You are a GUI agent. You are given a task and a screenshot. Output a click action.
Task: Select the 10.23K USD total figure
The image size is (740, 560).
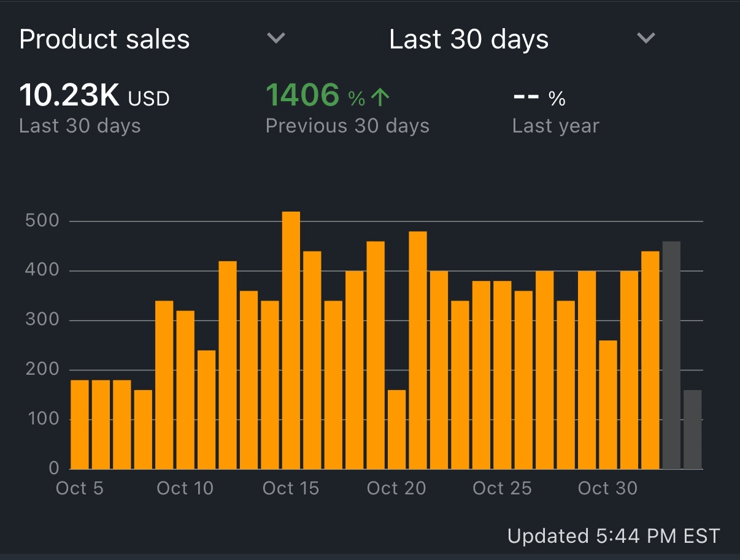94,96
